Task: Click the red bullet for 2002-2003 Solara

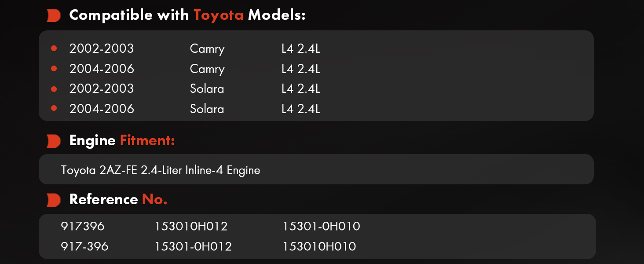Action: (x=54, y=89)
